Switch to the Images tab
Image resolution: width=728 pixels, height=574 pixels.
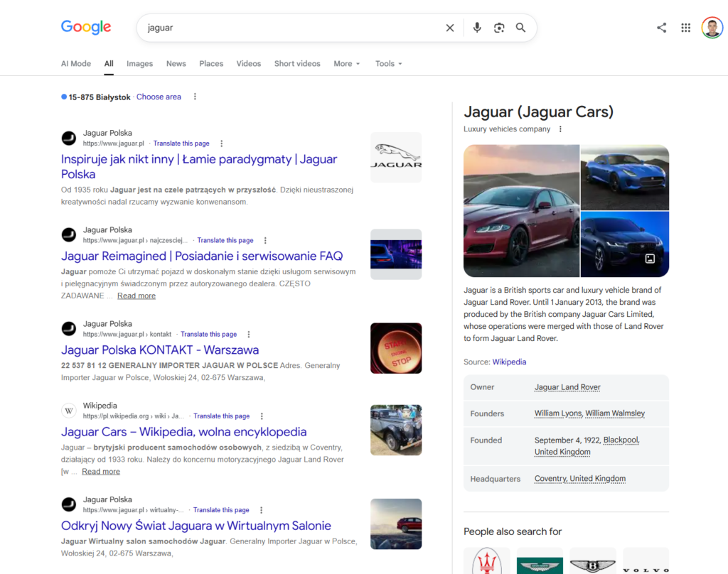(139, 63)
